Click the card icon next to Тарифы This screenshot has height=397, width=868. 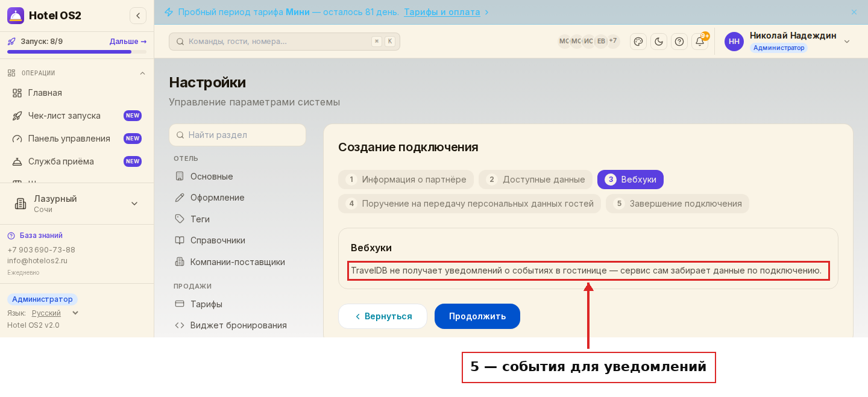[x=180, y=304]
